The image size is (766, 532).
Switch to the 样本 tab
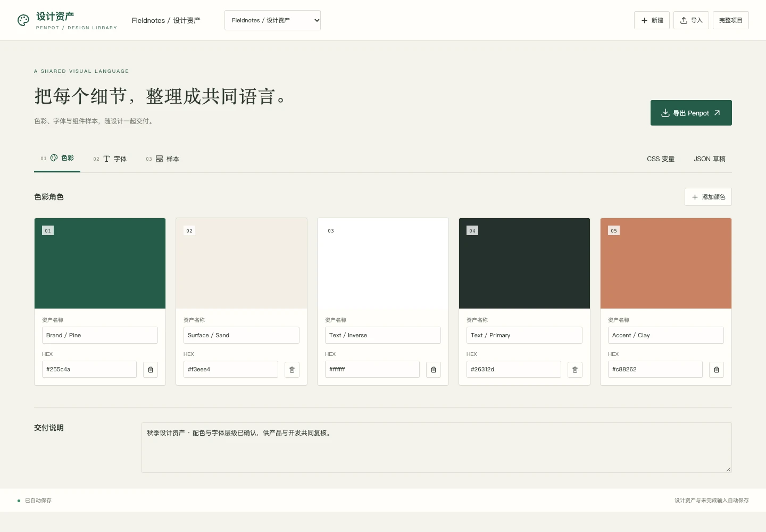[163, 159]
